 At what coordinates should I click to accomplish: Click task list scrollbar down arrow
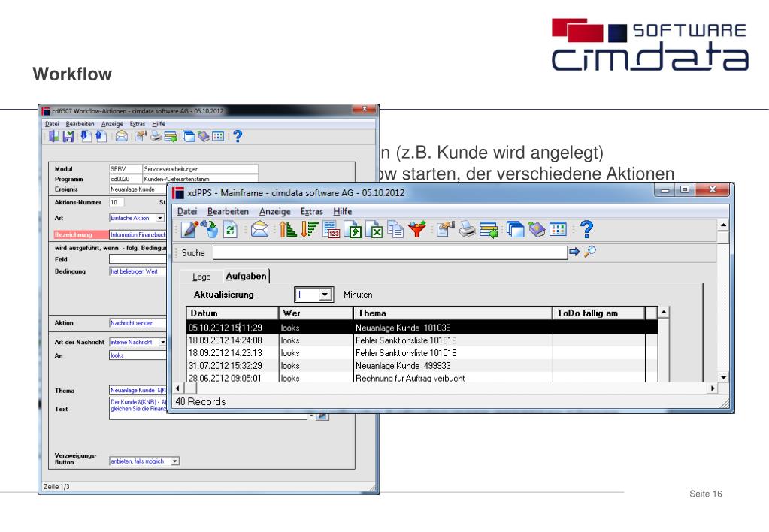pos(723,377)
